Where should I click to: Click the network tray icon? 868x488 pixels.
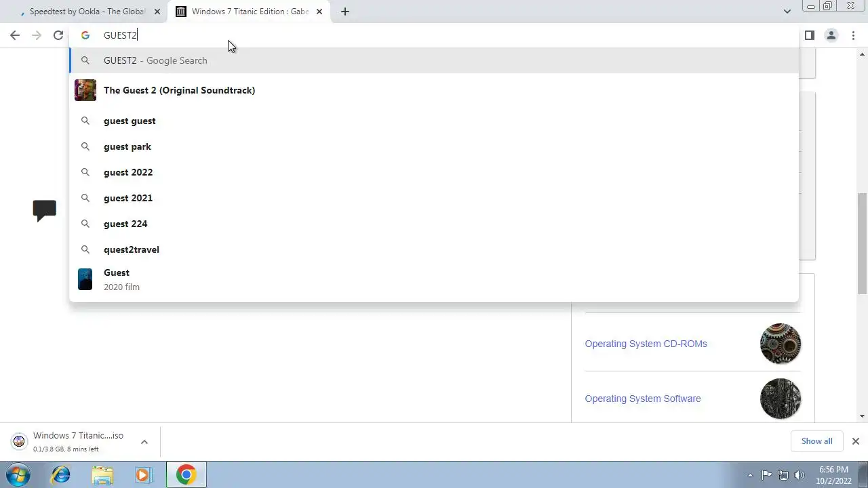tap(783, 475)
